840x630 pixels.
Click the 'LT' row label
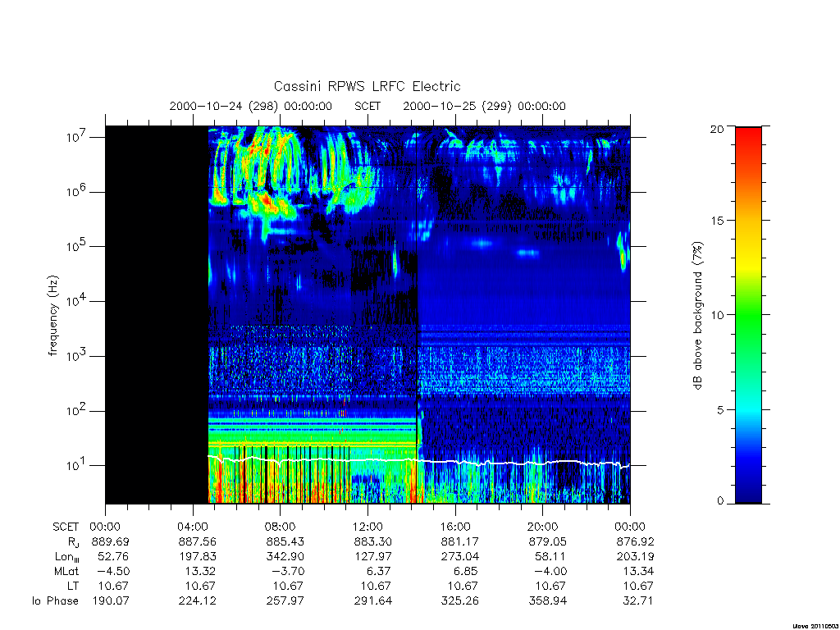click(73, 586)
